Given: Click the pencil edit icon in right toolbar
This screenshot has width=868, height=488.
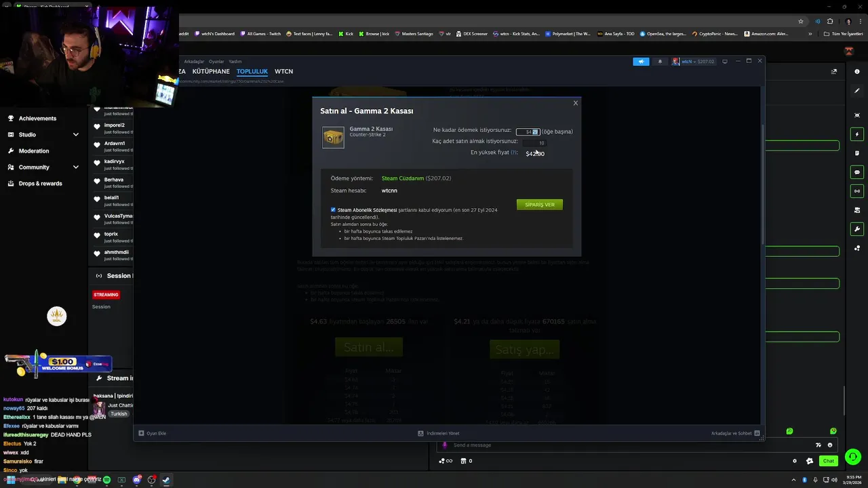Looking at the screenshot, I should click(857, 91).
